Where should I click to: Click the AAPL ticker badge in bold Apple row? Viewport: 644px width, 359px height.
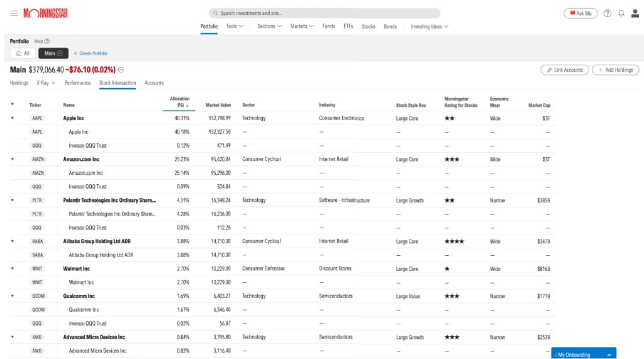(x=37, y=118)
